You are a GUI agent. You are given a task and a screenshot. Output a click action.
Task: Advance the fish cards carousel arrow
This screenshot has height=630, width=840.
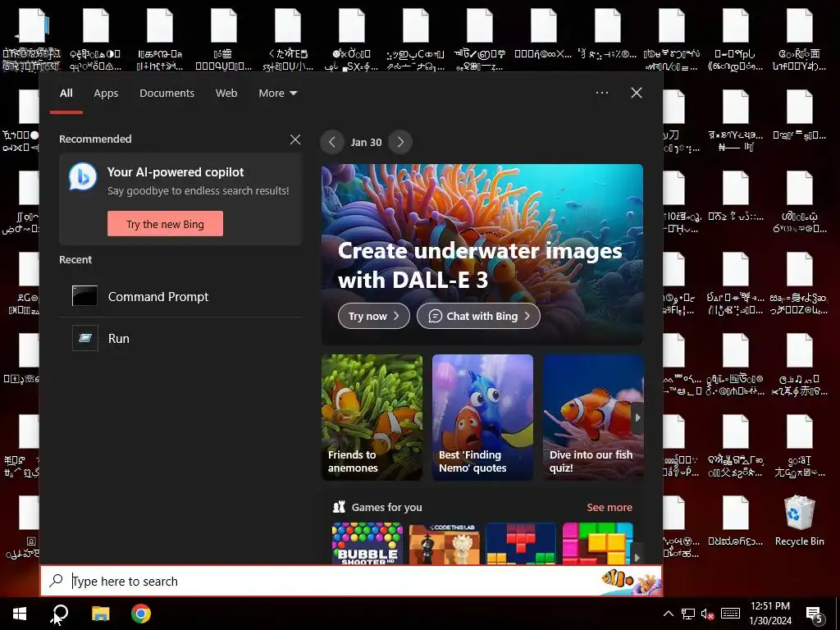point(637,418)
